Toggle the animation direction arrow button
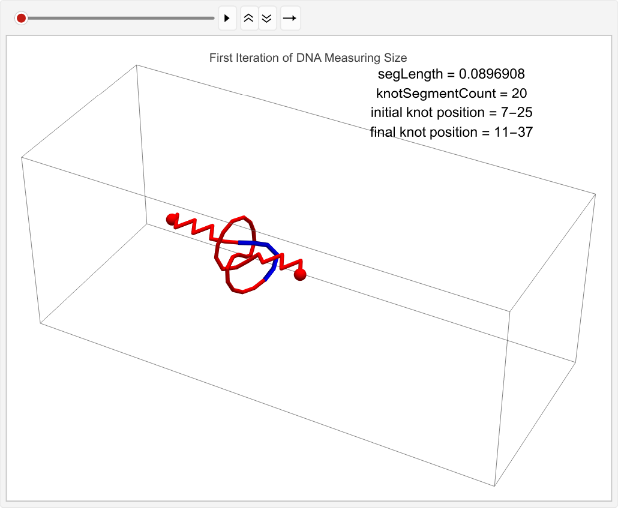618x508 pixels. [289, 18]
